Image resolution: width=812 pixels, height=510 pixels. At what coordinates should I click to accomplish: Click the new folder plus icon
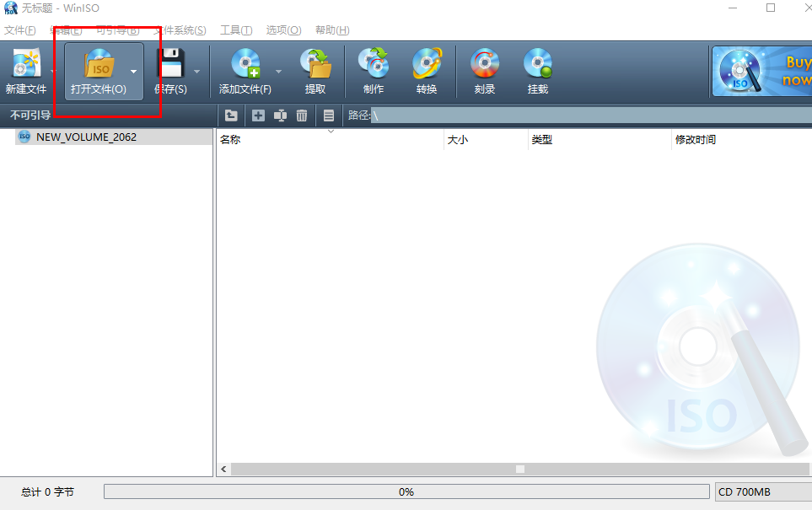click(258, 115)
